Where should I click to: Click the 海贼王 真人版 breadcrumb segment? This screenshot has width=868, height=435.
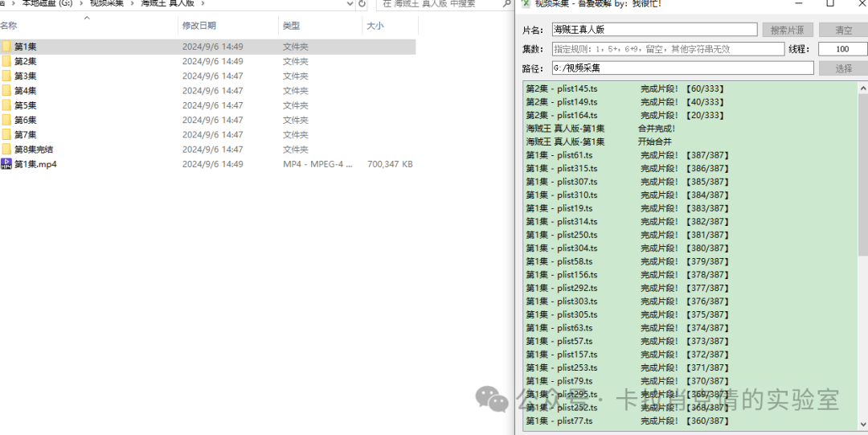[x=168, y=3]
